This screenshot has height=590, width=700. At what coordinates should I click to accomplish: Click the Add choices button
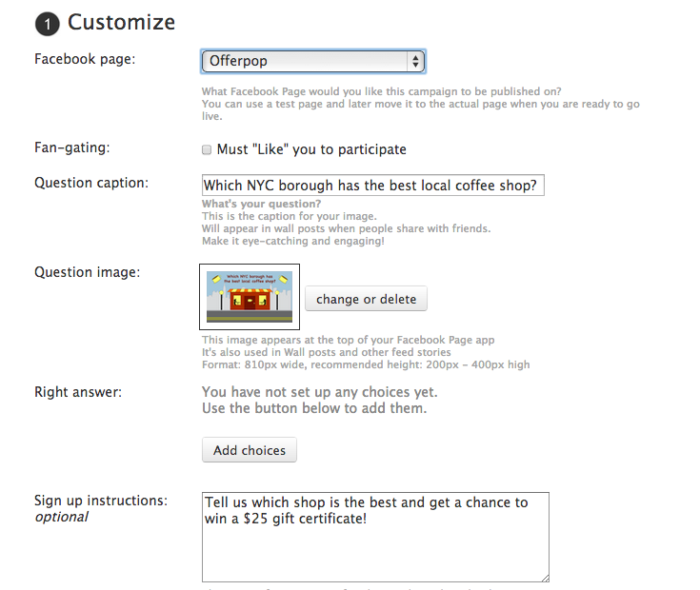[x=250, y=450]
